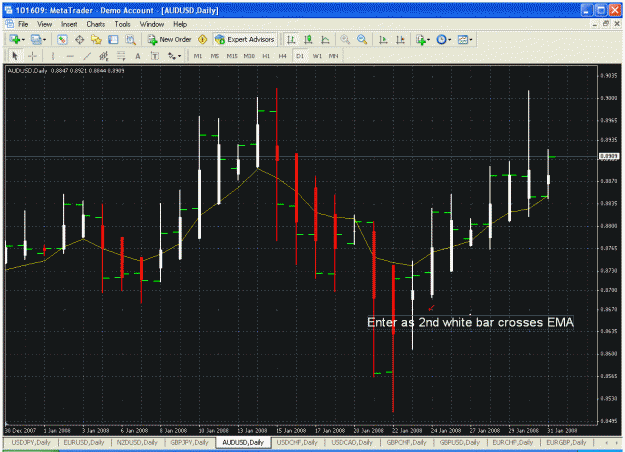Open the Window menu
This screenshot has width=625, height=452.
(152, 24)
